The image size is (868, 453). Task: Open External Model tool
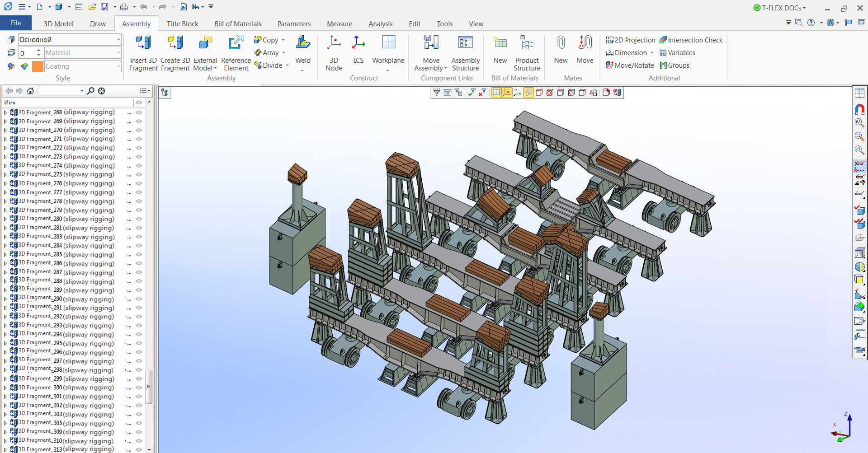point(205,53)
